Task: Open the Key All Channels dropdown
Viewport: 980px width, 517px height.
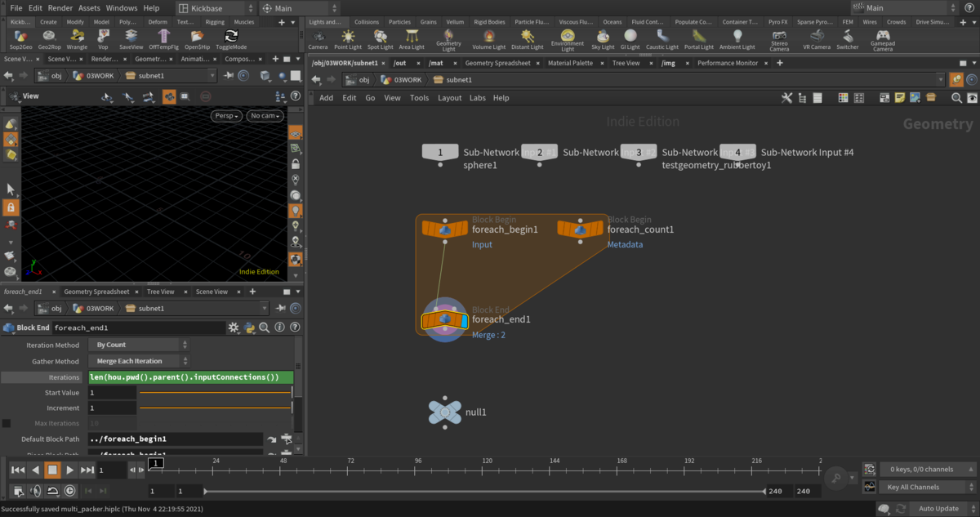Action: click(x=927, y=487)
